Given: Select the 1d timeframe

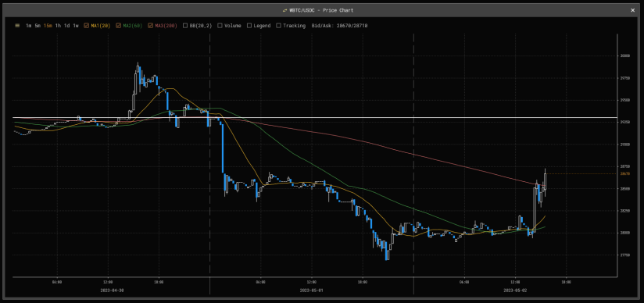Looking at the screenshot, I should 67,26.
